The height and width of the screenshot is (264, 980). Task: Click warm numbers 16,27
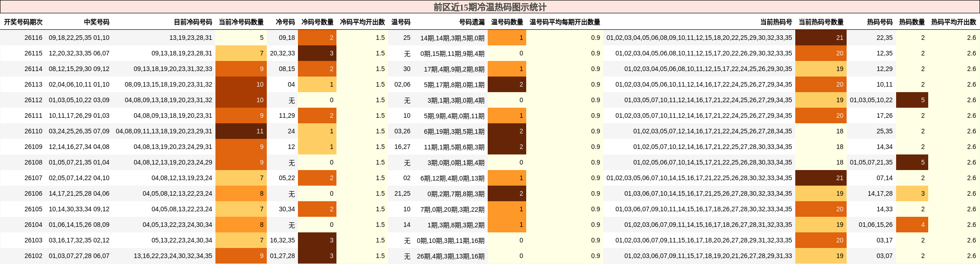(x=402, y=147)
